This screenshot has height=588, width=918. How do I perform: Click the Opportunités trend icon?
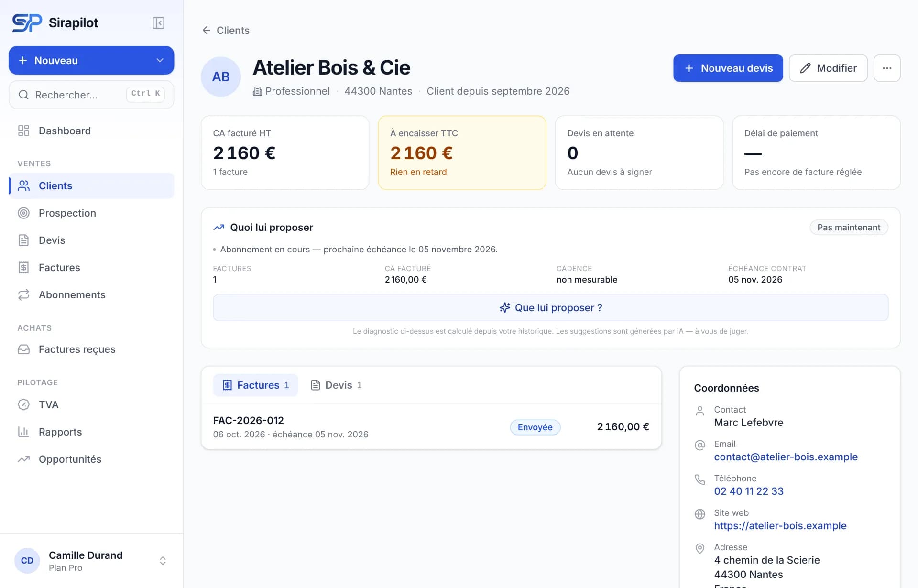tap(23, 459)
